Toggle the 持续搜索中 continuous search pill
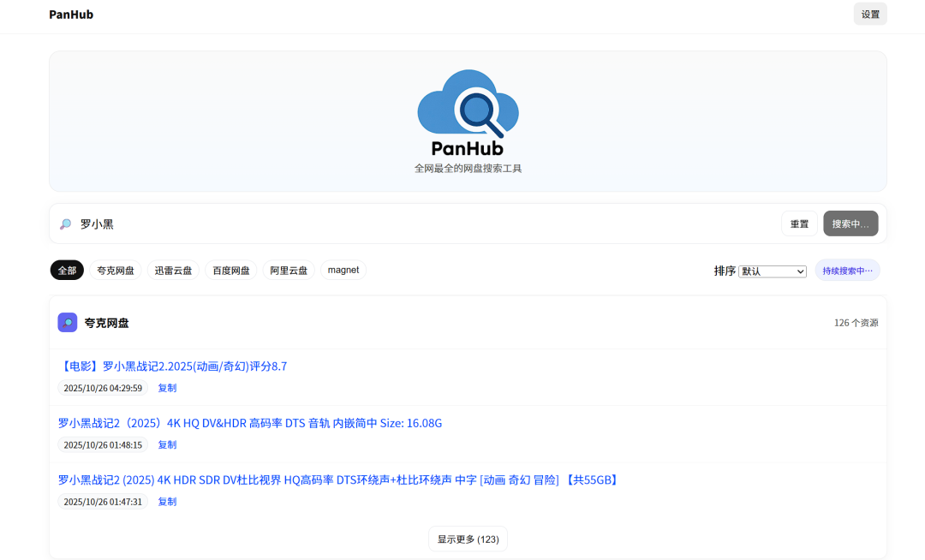This screenshot has height=560, width=925. coord(847,271)
